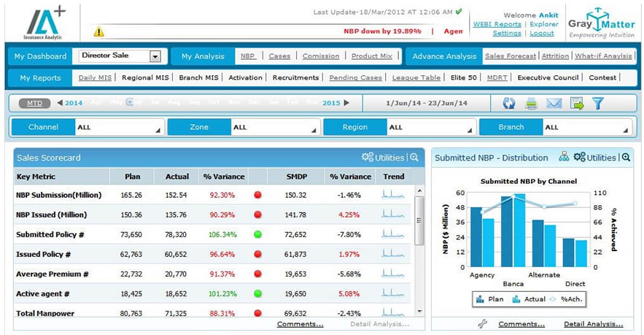Open the Region ALL dropdown
Viewport: 644px width, 335px height.
pyautogui.click(x=432, y=128)
